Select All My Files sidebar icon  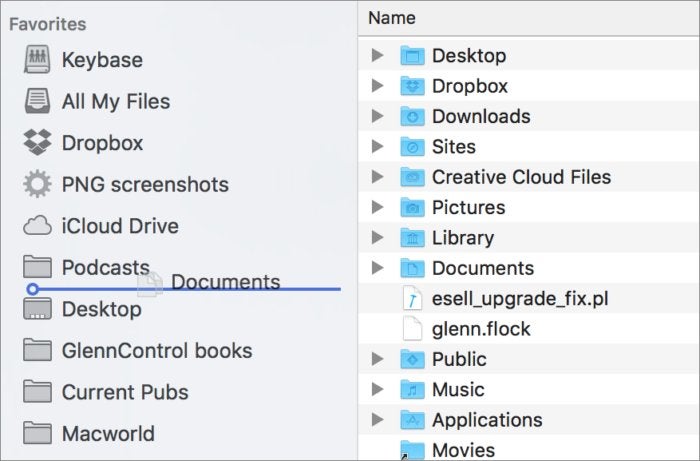click(x=37, y=101)
